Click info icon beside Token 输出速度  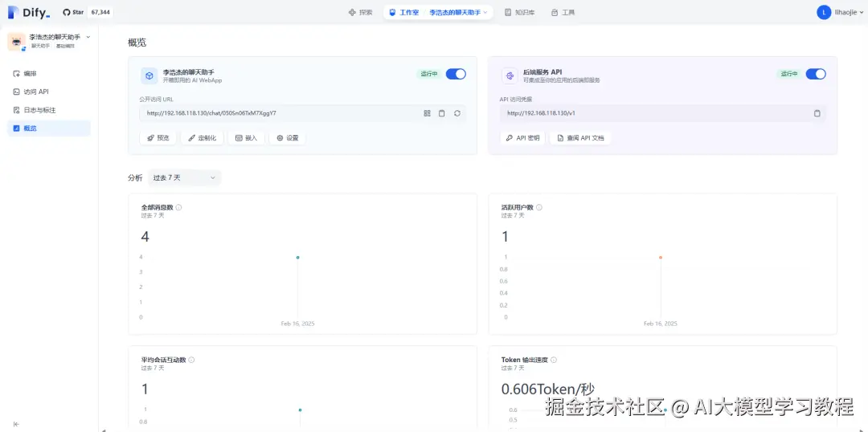tap(554, 360)
